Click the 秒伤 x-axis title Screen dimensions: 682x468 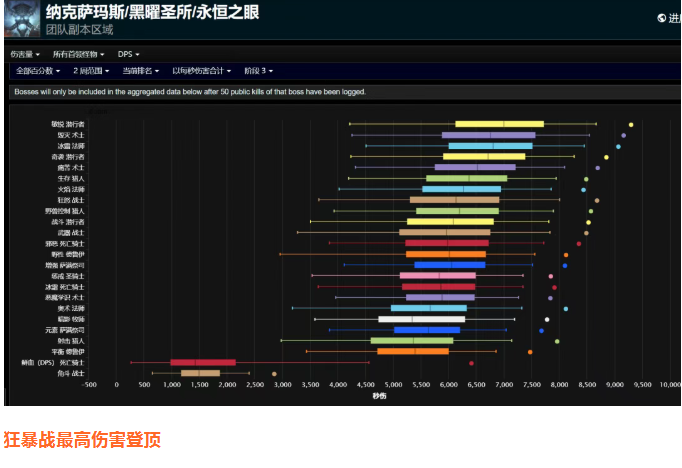click(379, 396)
